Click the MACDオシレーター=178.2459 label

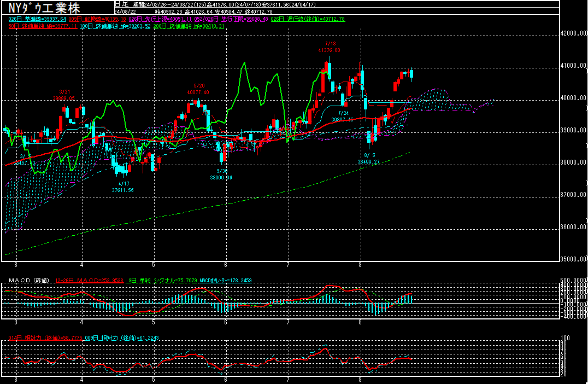225,281
